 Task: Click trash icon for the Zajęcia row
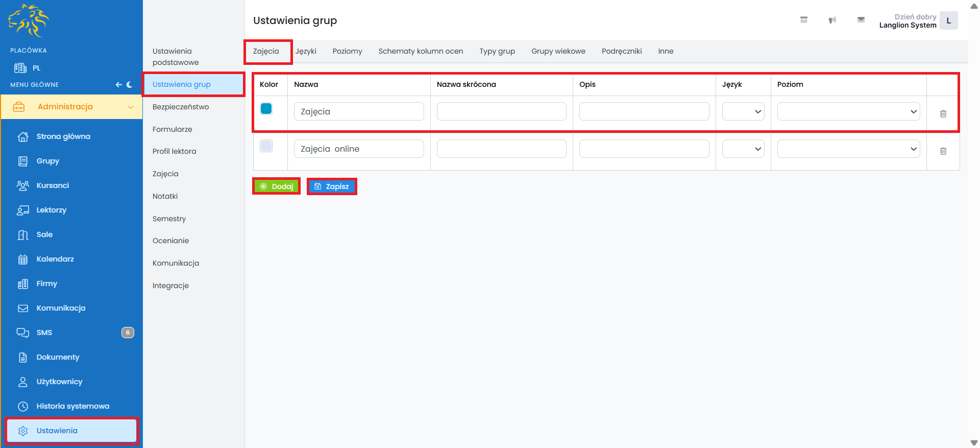[x=943, y=114]
